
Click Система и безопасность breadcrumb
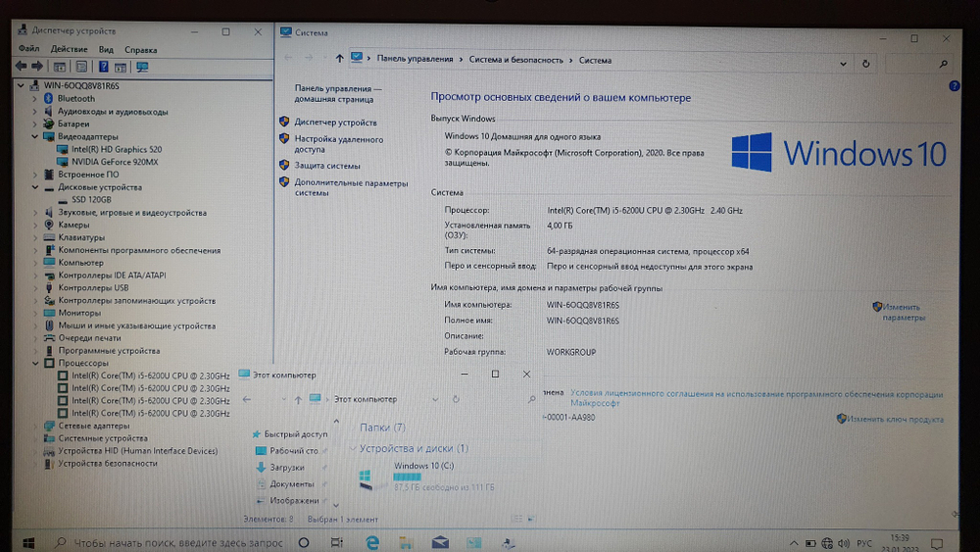(515, 60)
